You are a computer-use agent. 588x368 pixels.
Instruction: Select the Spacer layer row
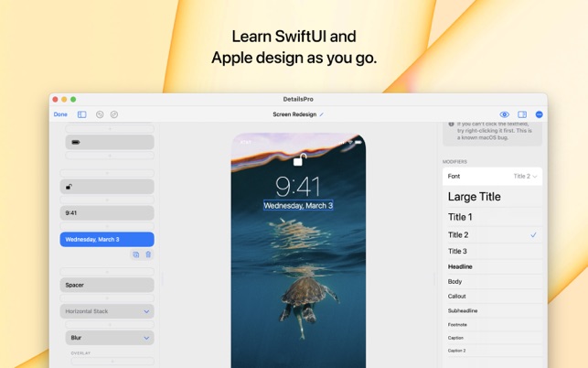(107, 285)
